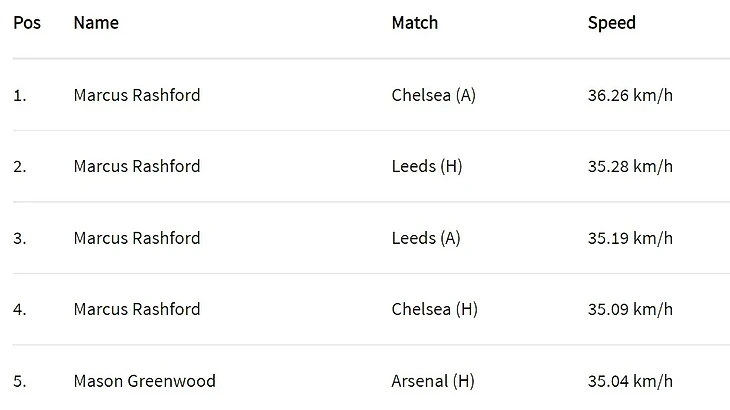The width and height of the screenshot is (730, 410).
Task: Click the Leeds (A) match cell
Action: [426, 238]
